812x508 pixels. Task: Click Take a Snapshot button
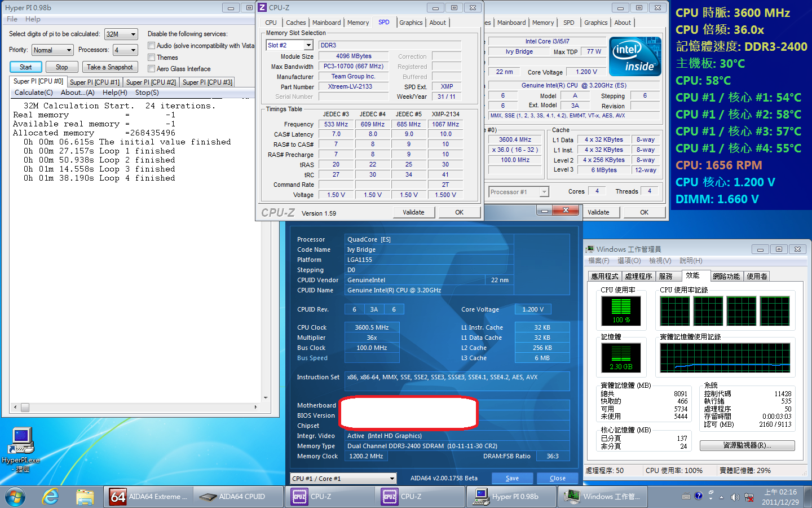pos(110,67)
